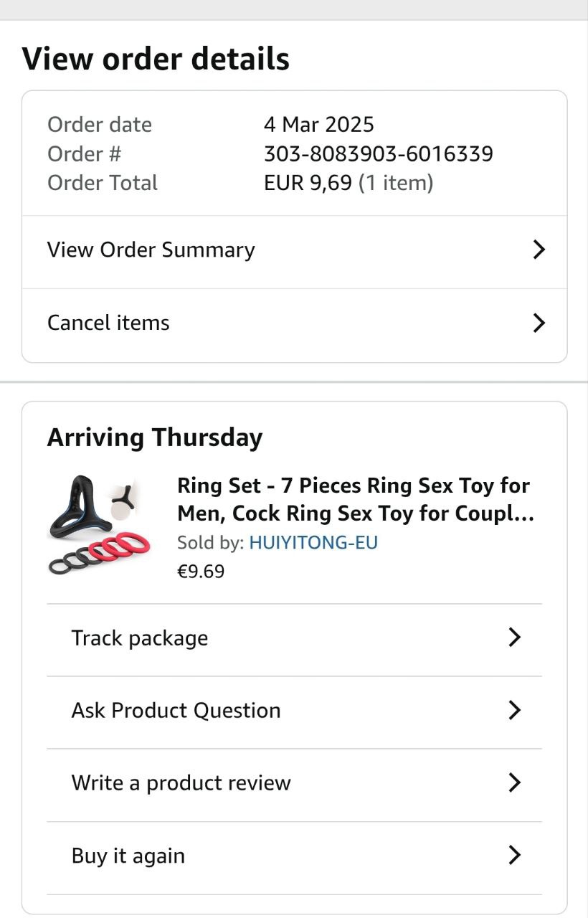Click the arrow beside Ask Product Question
The width and height of the screenshot is (588, 918).
click(514, 710)
